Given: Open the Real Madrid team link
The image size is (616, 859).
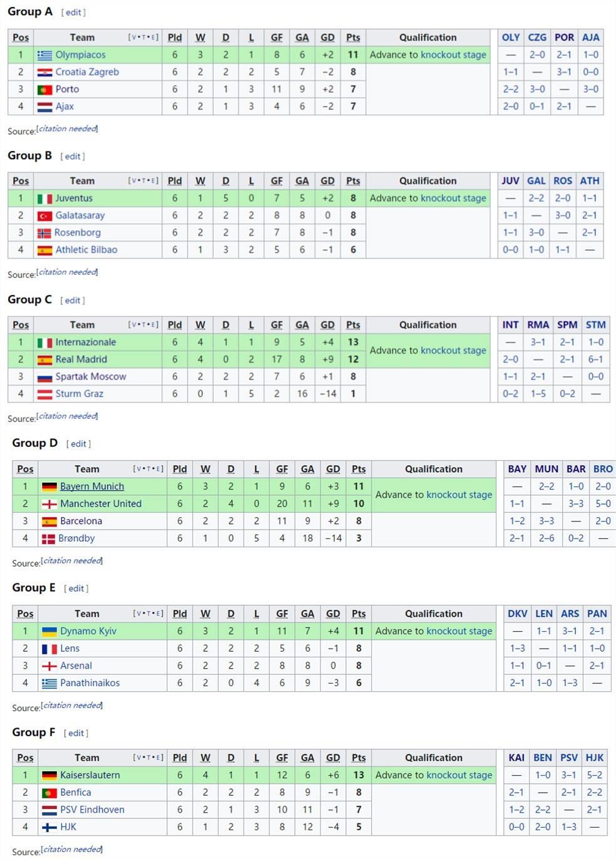Looking at the screenshot, I should [x=81, y=359].
